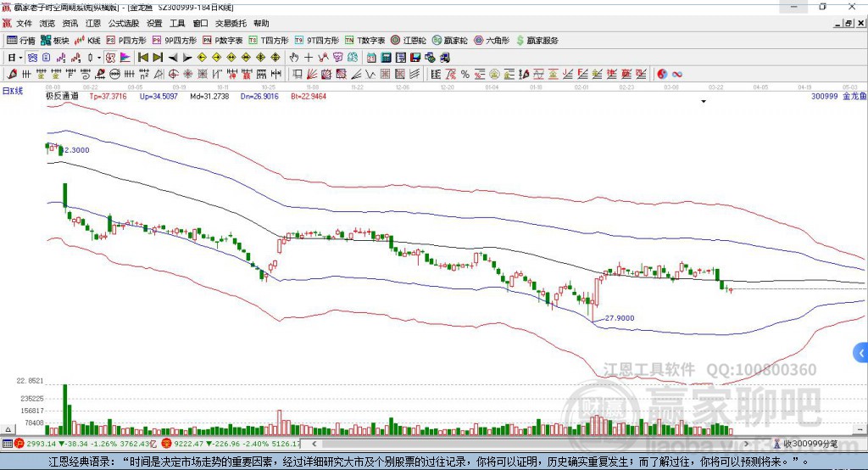Jump to first bar icon

click(x=142, y=58)
